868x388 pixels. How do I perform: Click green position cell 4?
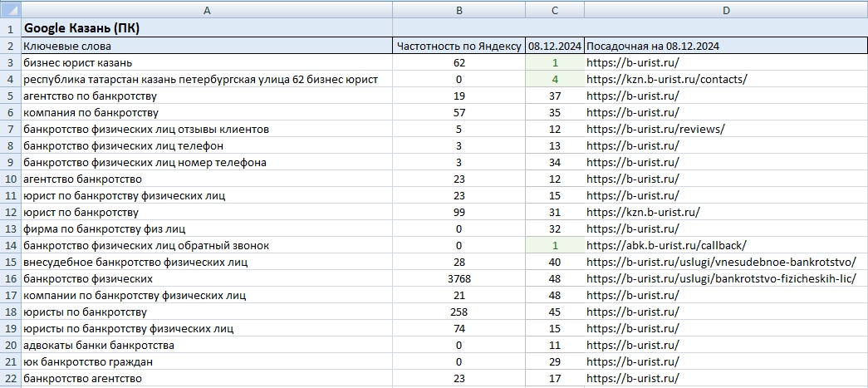point(555,79)
